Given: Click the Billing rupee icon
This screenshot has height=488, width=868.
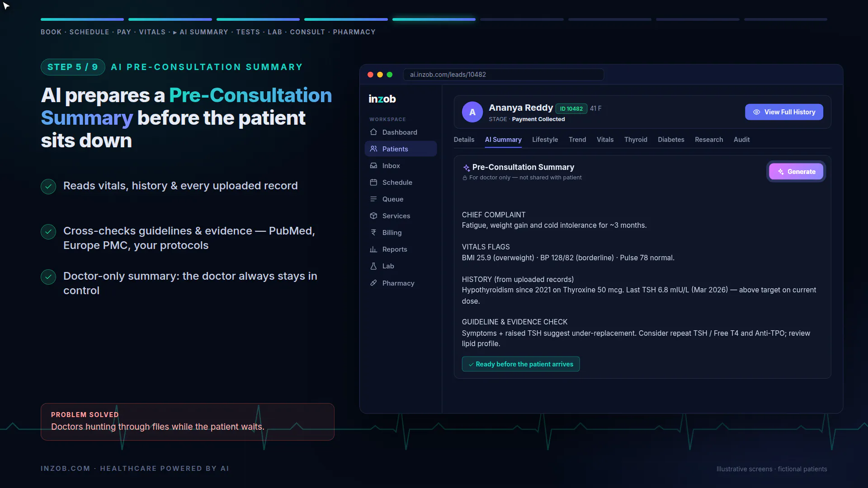Looking at the screenshot, I should tap(373, 232).
